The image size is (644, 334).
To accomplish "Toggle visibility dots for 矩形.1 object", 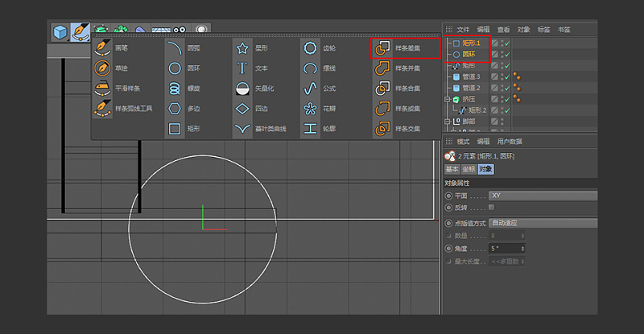I will [501, 43].
